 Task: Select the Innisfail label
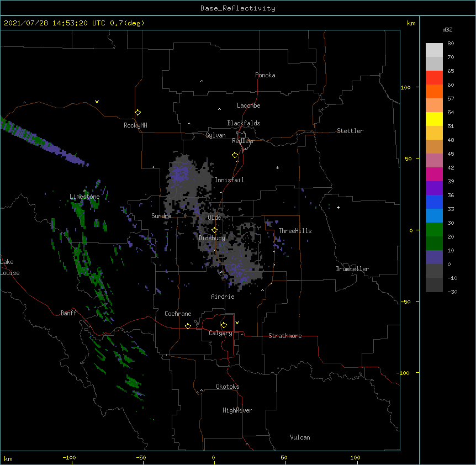pyautogui.click(x=229, y=180)
